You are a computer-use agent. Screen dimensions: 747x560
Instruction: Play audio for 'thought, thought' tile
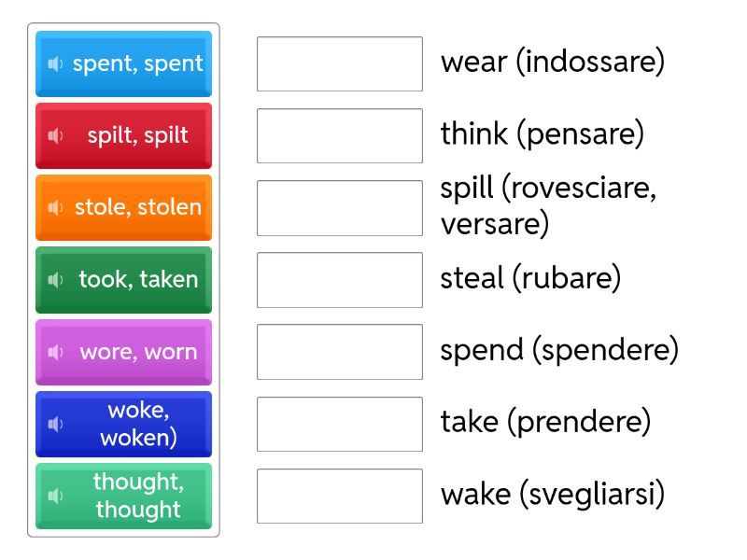(x=55, y=496)
